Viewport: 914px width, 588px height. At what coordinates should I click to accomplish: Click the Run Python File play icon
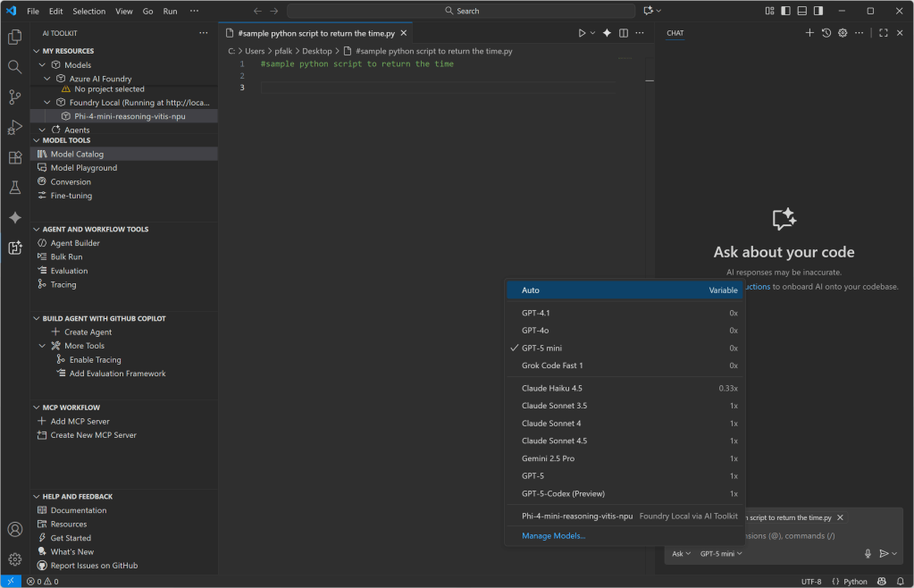click(x=582, y=33)
